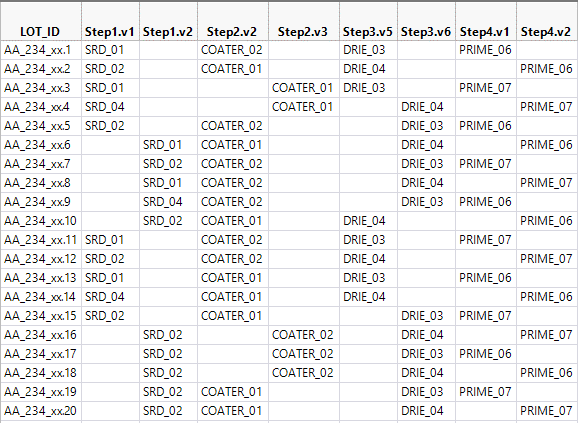Click the Step3.v5 column header
The width and height of the screenshot is (578, 423).
(x=368, y=22)
